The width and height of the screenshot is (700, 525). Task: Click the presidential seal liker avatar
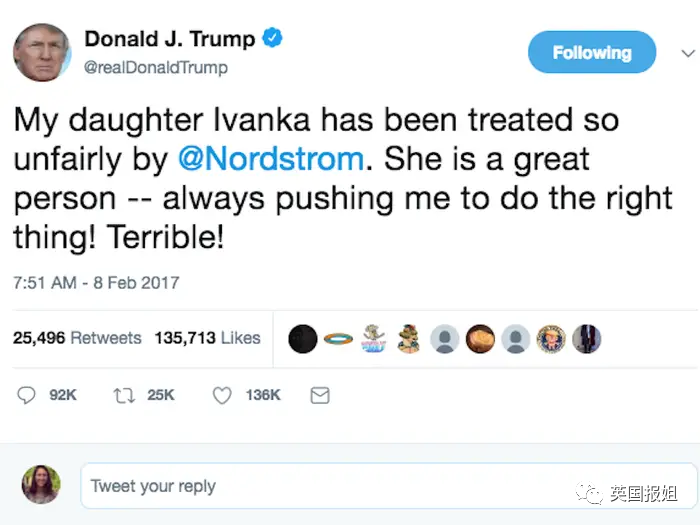coord(551,339)
